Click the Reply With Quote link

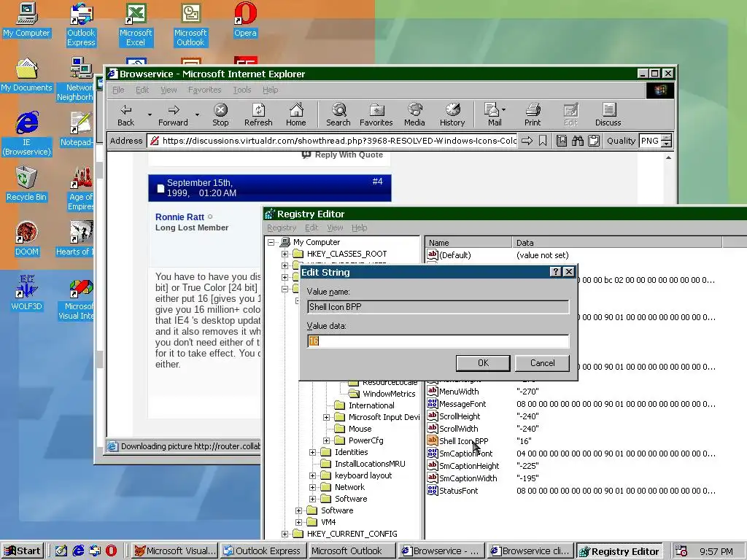[349, 155]
